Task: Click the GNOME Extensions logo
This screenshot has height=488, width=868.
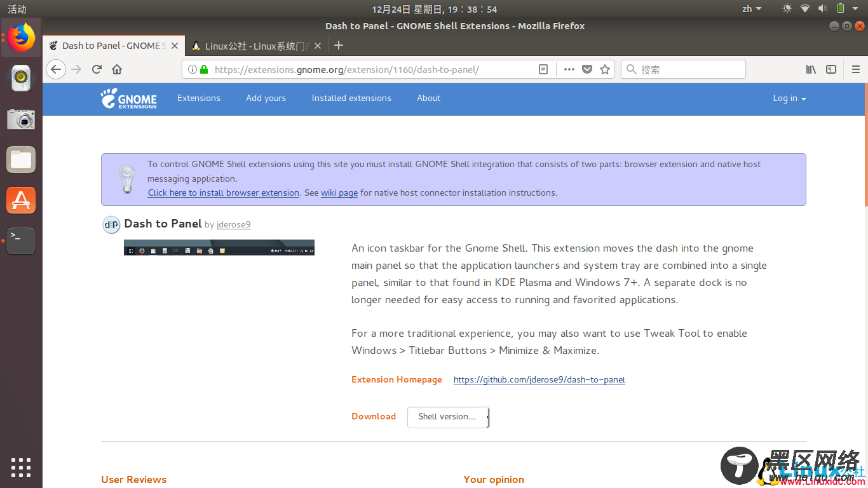Action: click(129, 98)
